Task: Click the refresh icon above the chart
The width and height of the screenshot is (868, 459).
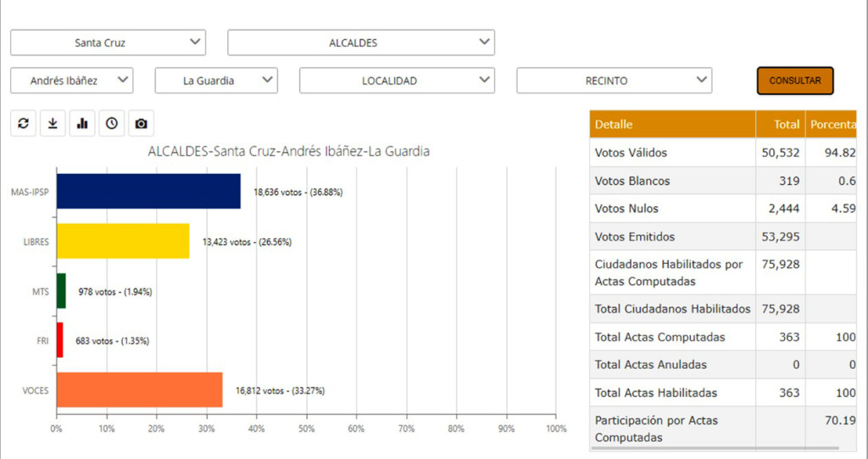Action: (x=23, y=124)
